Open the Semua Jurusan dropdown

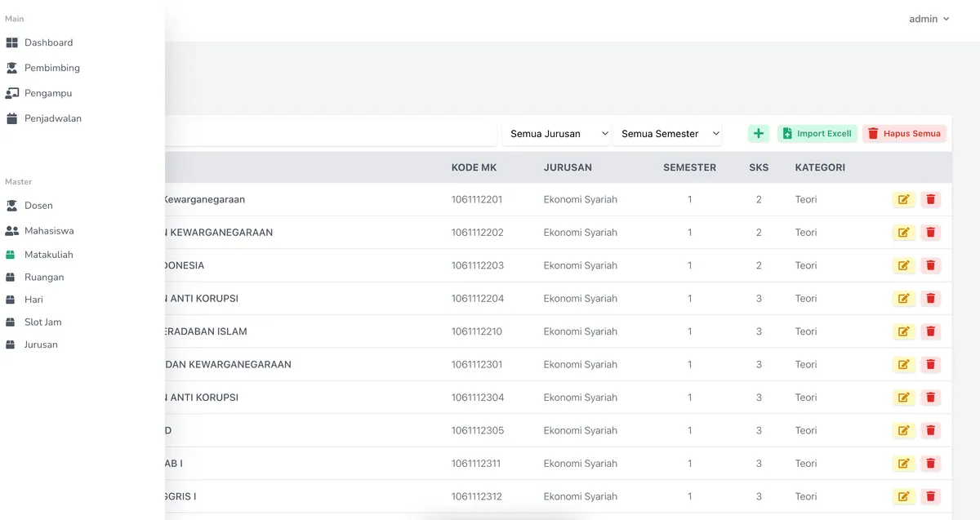[557, 134]
